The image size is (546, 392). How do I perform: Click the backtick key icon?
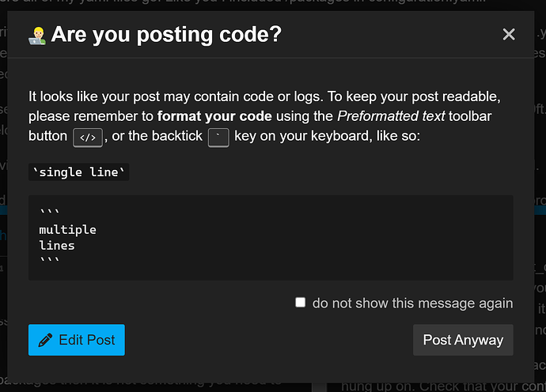pos(218,136)
